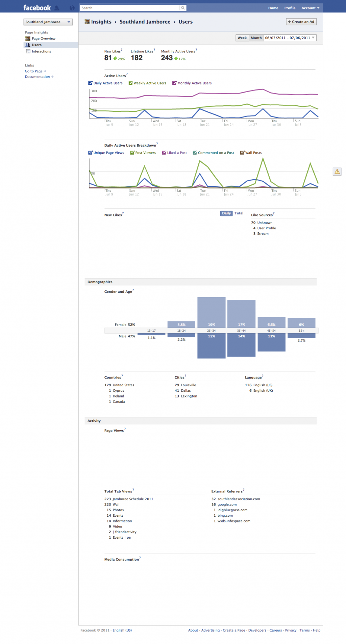Click the search magnifier icon
This screenshot has width=346, height=644.
click(183, 8)
